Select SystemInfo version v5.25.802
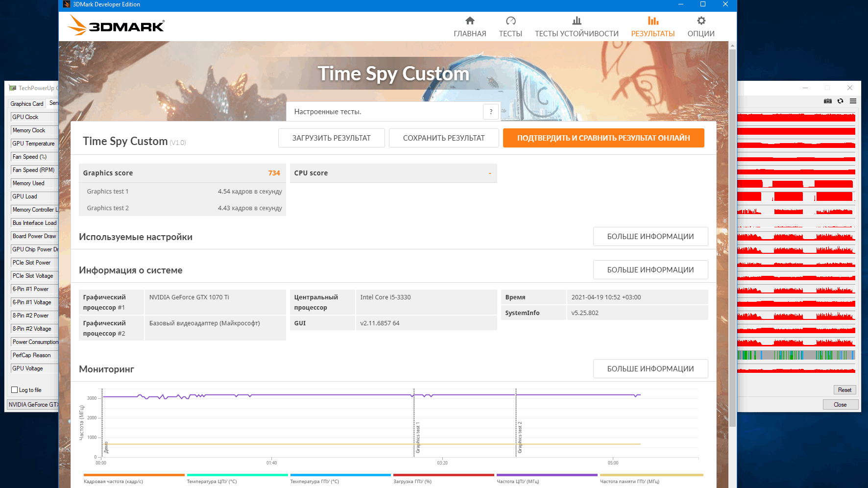The height and width of the screenshot is (488, 868). click(585, 313)
